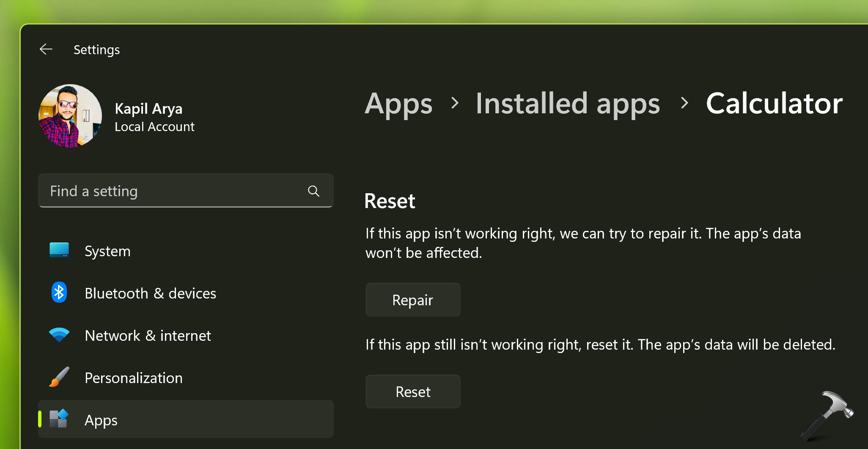Click Kapil Arya account name

148,109
